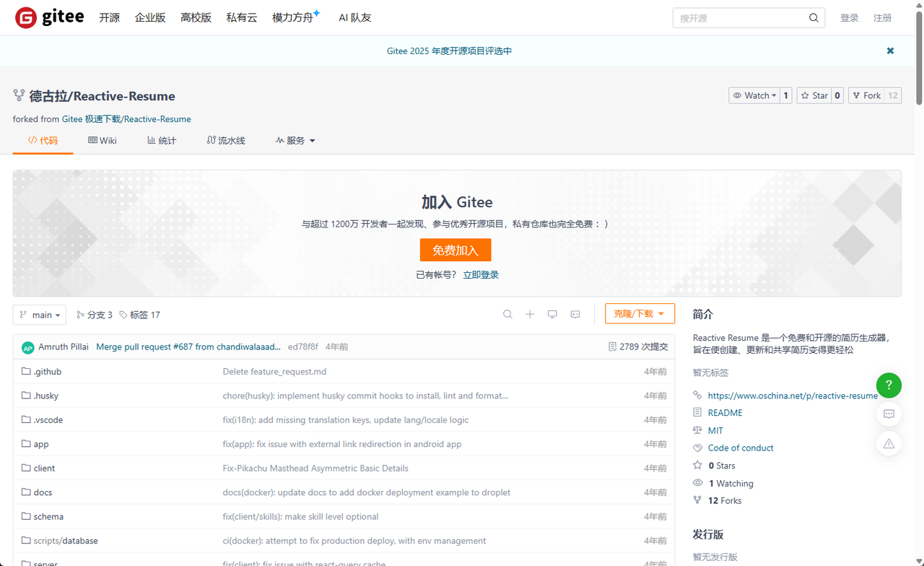This screenshot has height=566, width=924.
Task: Open 模力方舟 in the top navigation
Action: coord(296,17)
